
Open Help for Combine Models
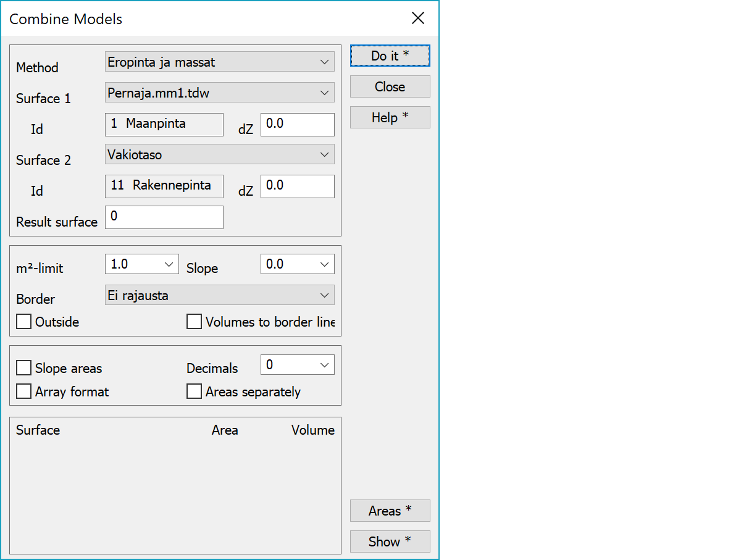pyautogui.click(x=390, y=117)
